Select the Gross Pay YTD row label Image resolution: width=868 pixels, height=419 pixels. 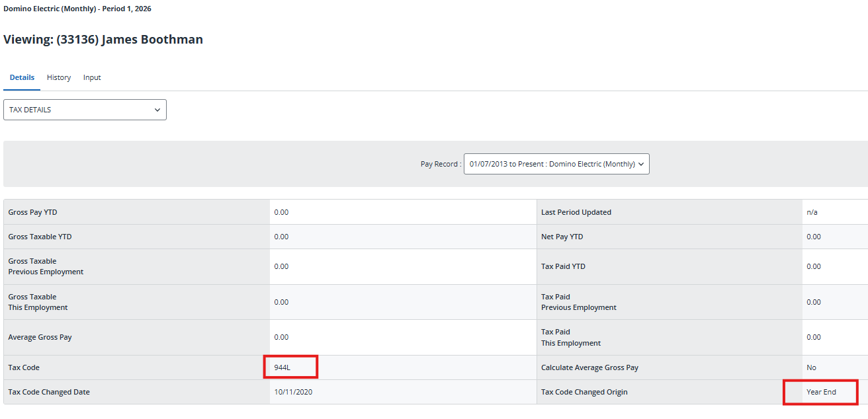pyautogui.click(x=37, y=212)
